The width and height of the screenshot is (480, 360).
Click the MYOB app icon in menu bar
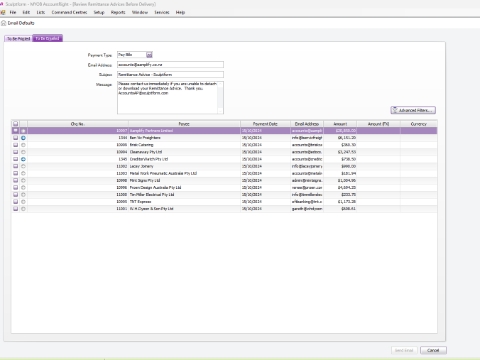tap(3, 12)
